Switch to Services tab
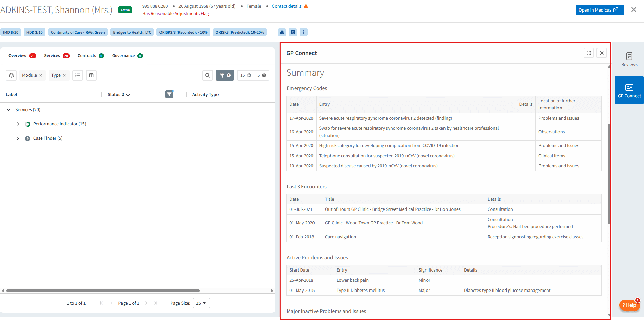 pyautogui.click(x=57, y=56)
